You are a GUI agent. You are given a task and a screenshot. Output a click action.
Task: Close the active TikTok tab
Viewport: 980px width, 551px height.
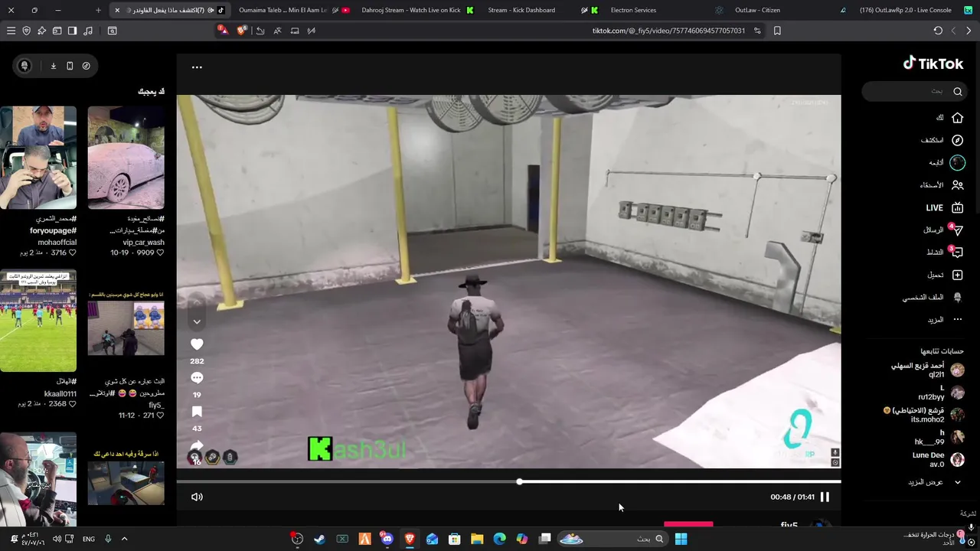(116, 10)
